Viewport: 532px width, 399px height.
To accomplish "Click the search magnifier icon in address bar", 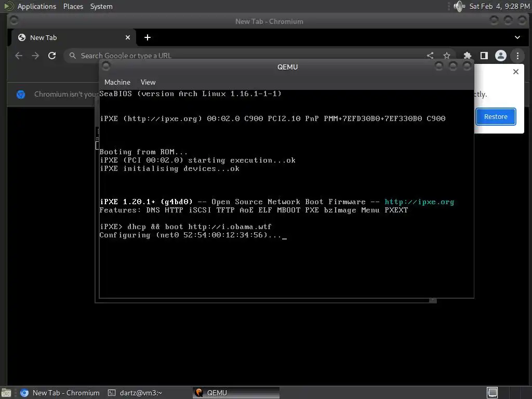I will (x=72, y=56).
